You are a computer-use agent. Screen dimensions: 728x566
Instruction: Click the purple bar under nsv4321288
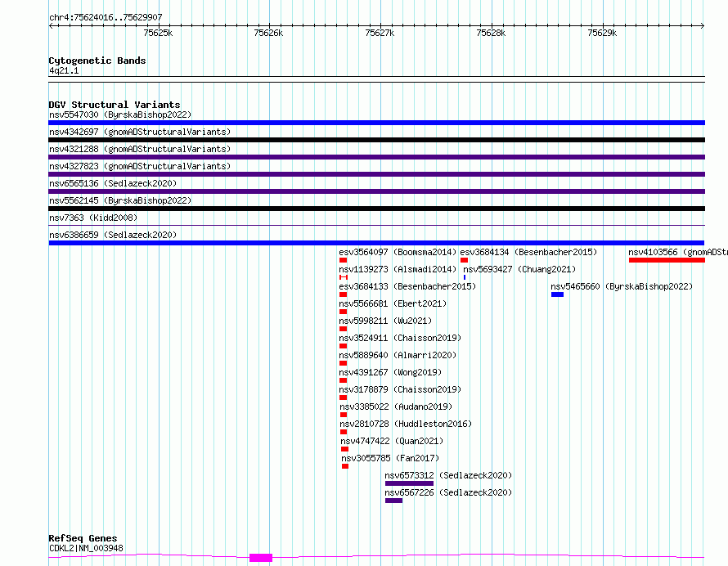point(376,157)
